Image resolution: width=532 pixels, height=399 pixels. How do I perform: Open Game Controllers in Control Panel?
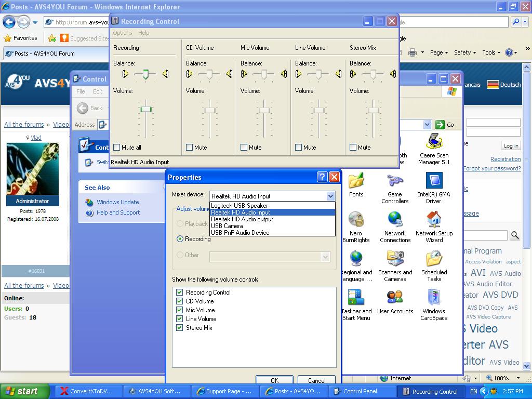395,180
